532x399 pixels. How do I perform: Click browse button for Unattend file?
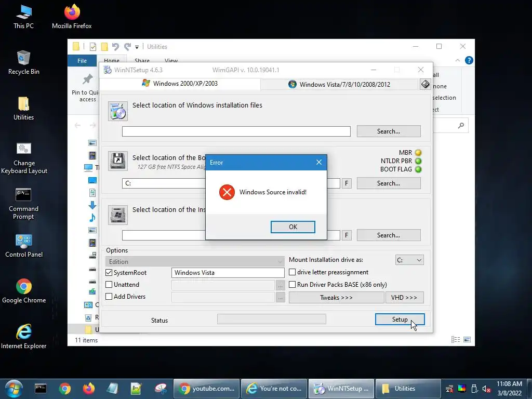[x=280, y=285]
